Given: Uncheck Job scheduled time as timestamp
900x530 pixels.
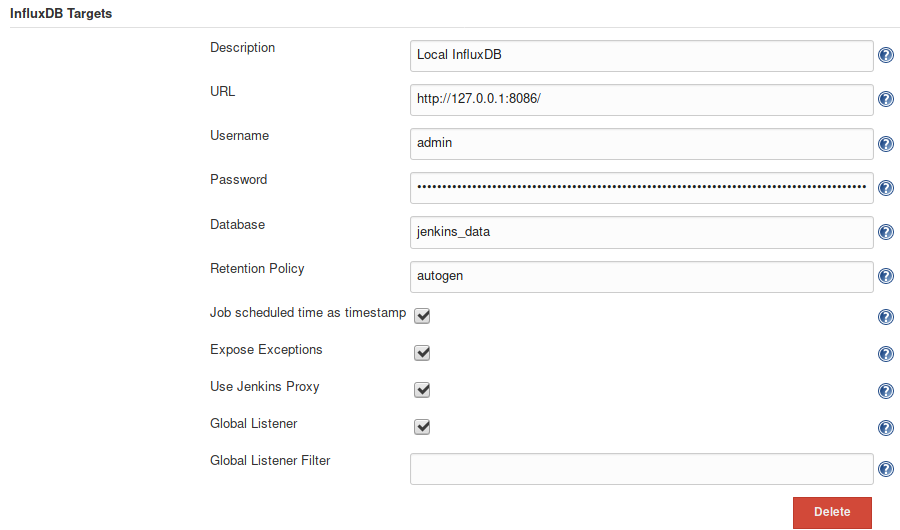Looking at the screenshot, I should click(422, 316).
